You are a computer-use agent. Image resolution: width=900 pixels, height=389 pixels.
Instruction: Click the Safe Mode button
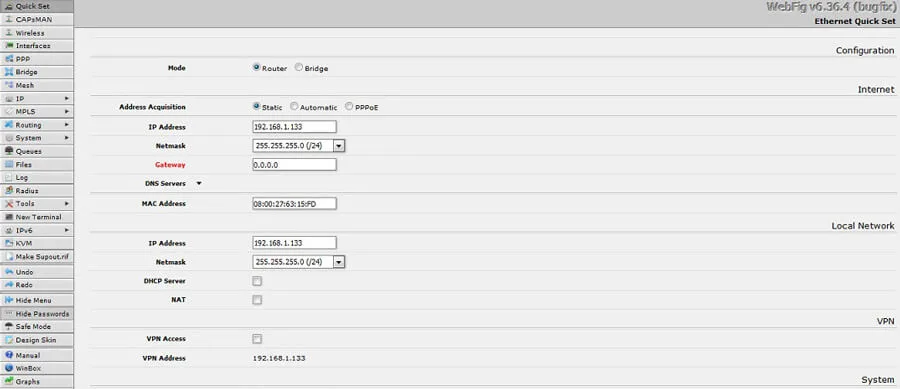tap(37, 326)
